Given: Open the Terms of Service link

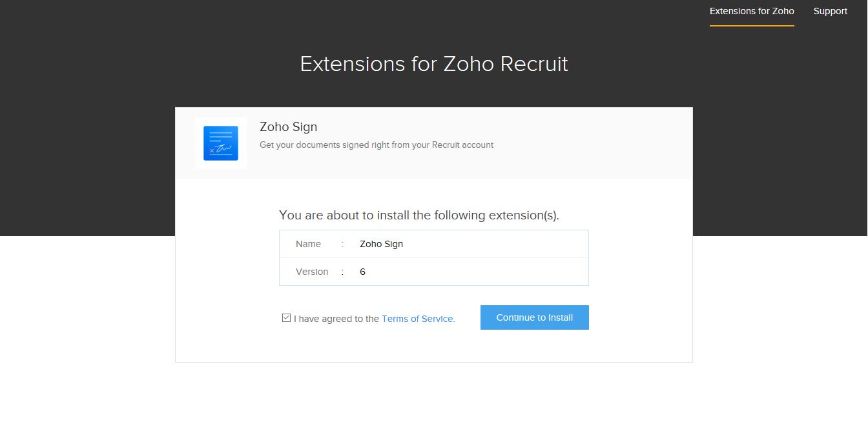Looking at the screenshot, I should pos(417,319).
